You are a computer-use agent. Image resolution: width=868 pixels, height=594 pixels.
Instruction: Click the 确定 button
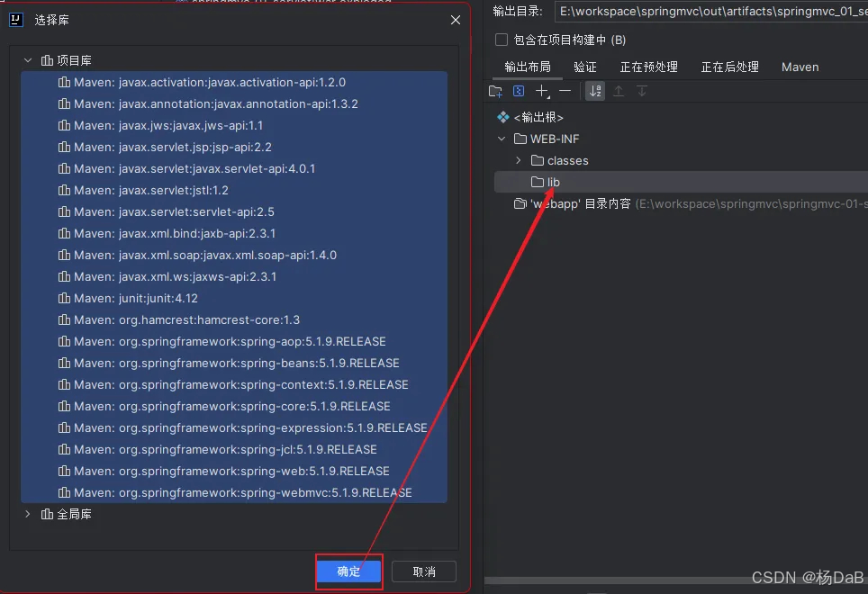(348, 571)
